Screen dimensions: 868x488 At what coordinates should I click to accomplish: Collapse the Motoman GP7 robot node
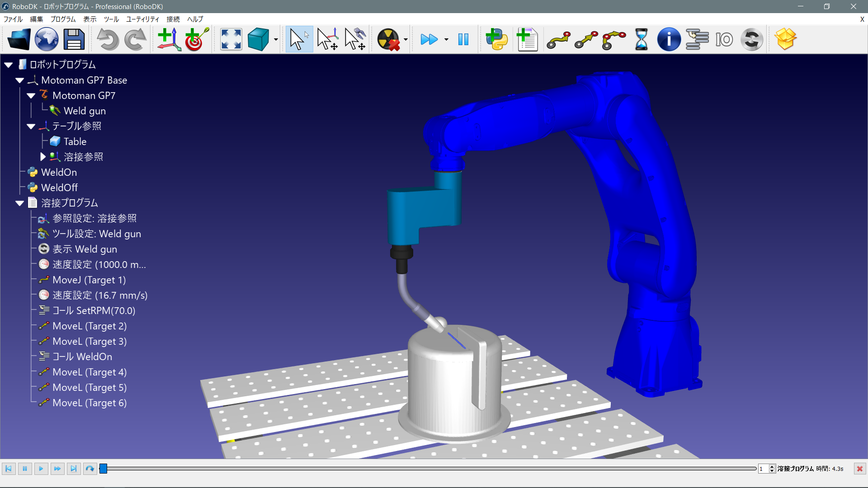click(x=31, y=96)
